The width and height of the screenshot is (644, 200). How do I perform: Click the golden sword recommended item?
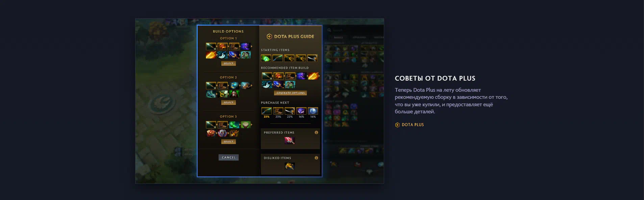point(313,76)
